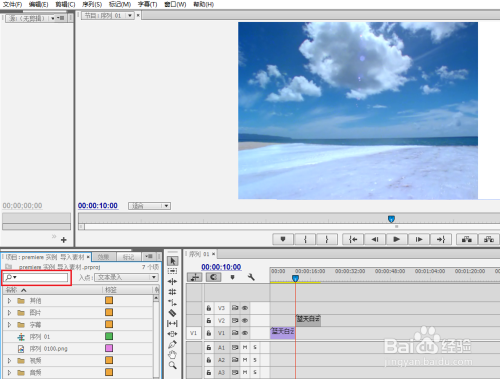Click Add Marker button in program monitor

point(283,239)
